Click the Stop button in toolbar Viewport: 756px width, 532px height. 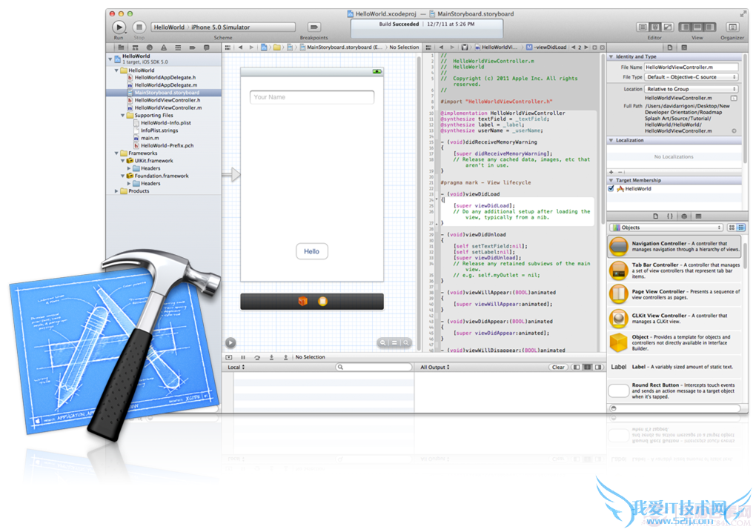(139, 27)
